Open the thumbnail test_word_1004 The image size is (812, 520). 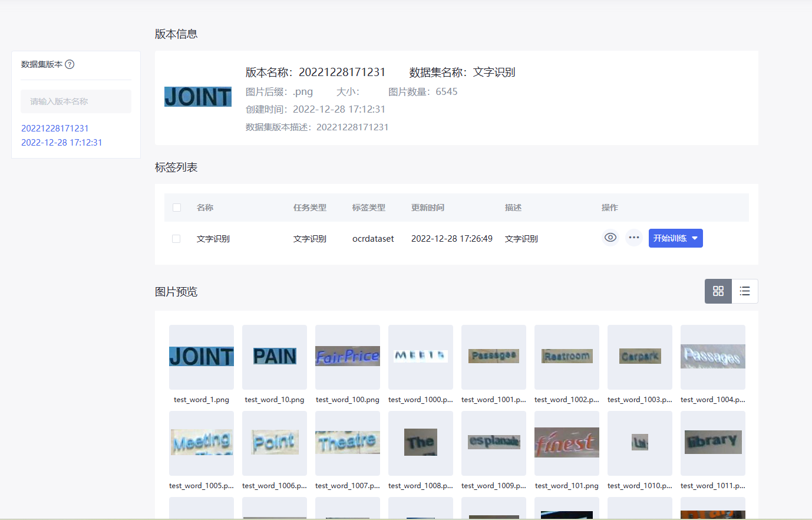713,357
